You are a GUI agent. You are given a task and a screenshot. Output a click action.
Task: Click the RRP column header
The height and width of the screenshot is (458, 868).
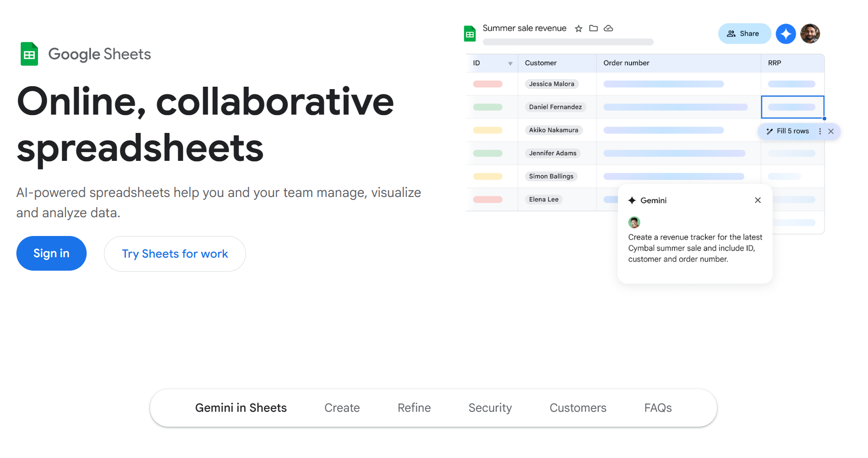point(792,63)
